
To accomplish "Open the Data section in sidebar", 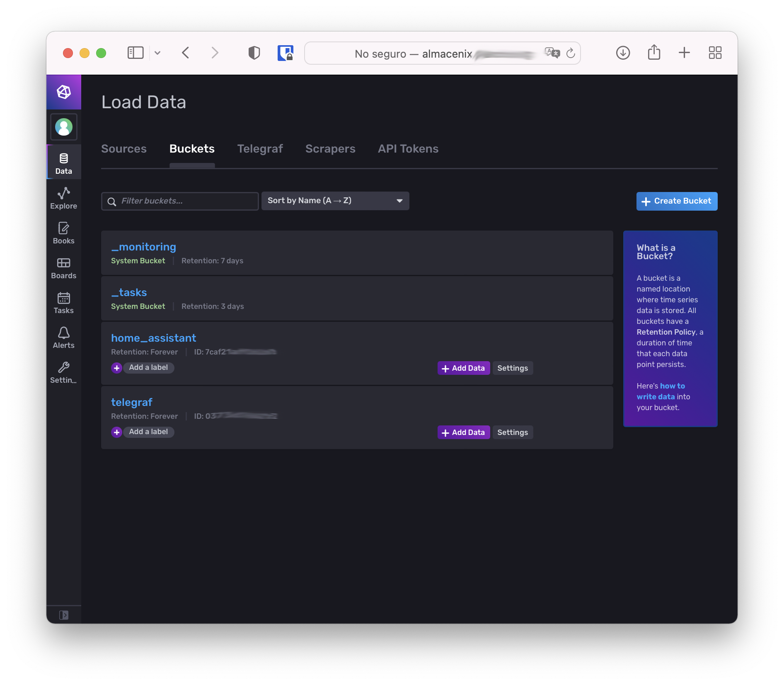I will [x=64, y=162].
